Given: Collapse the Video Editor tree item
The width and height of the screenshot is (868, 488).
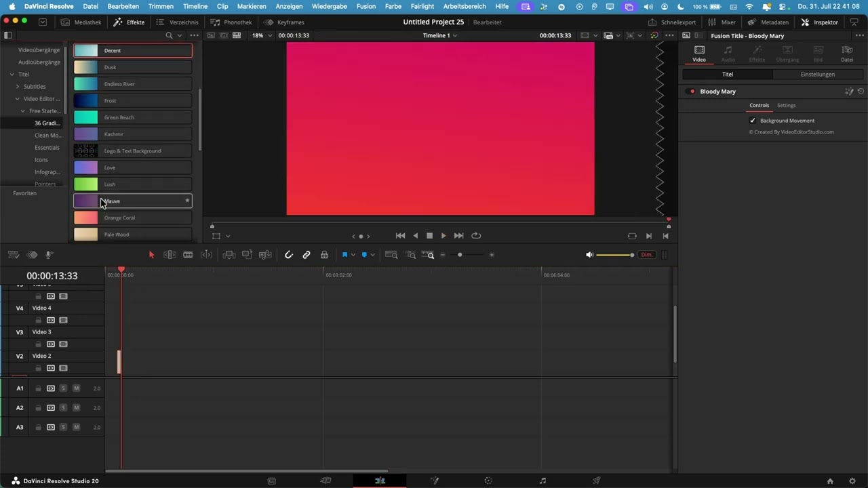Looking at the screenshot, I should point(18,99).
